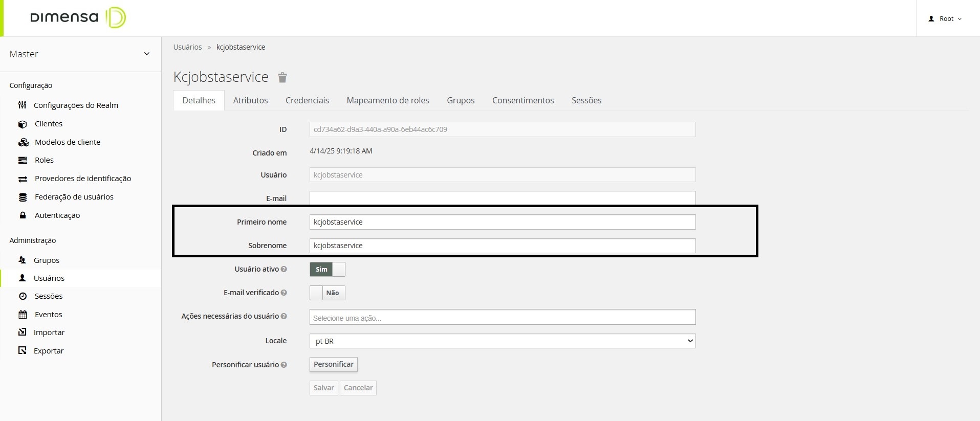The width and height of the screenshot is (980, 421).
Task: Click help icon beside Usuário ativo
Action: pos(284,269)
